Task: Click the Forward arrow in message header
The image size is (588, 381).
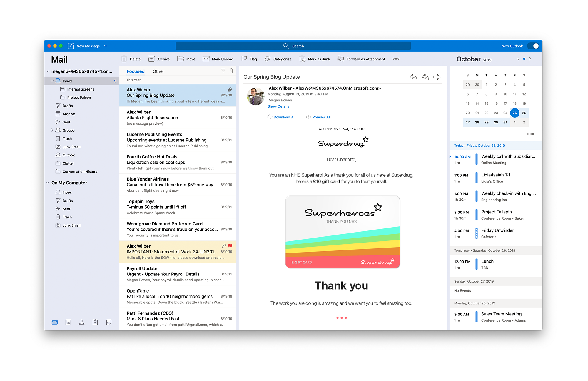Action: pos(437,77)
